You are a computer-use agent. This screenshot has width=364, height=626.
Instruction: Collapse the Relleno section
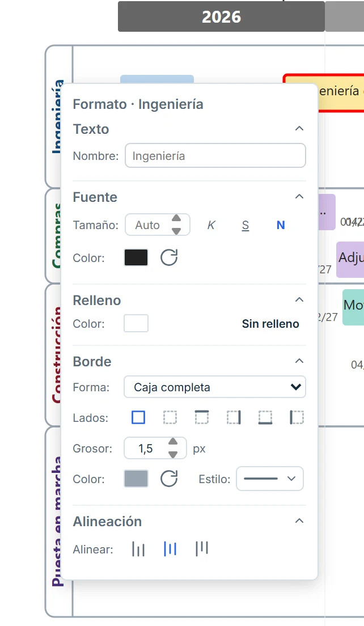point(299,300)
